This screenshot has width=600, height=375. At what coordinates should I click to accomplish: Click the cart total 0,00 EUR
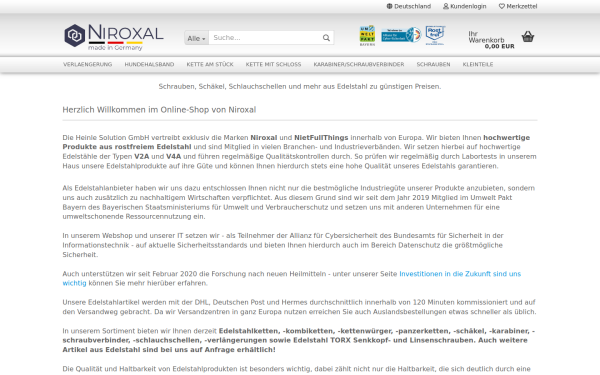click(x=499, y=46)
